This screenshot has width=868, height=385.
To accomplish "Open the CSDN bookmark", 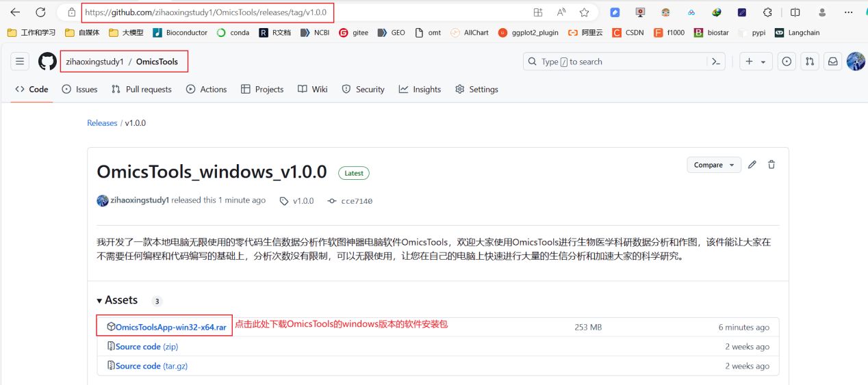I will point(628,32).
